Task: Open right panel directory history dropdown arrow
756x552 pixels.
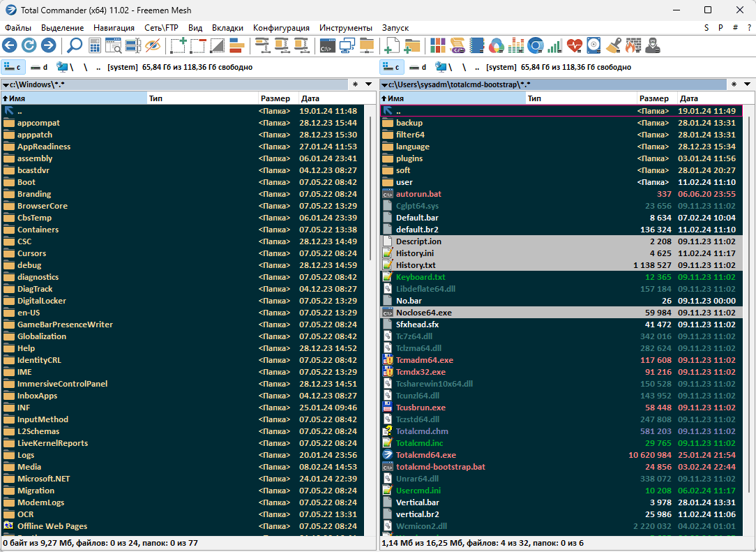Action: point(747,84)
